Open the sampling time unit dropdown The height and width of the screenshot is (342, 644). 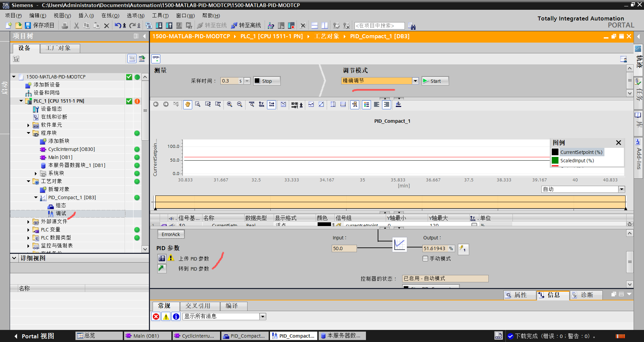tap(247, 81)
